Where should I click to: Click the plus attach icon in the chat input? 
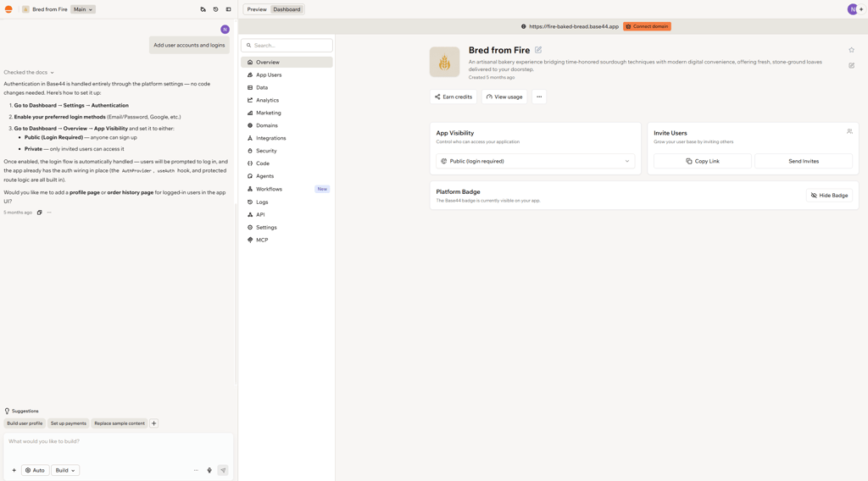[x=14, y=471]
